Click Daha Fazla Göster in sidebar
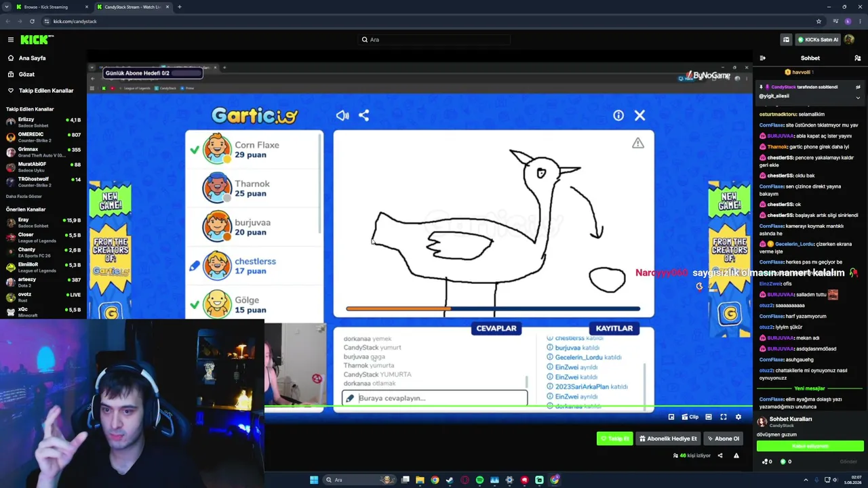 tap(24, 197)
